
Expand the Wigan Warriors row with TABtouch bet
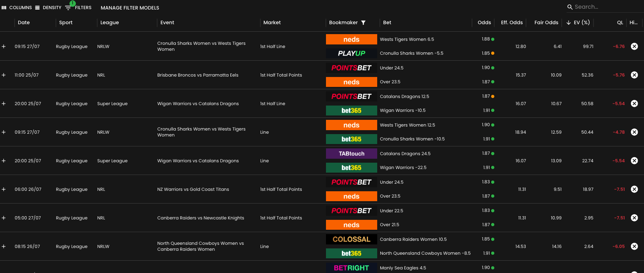click(4, 161)
